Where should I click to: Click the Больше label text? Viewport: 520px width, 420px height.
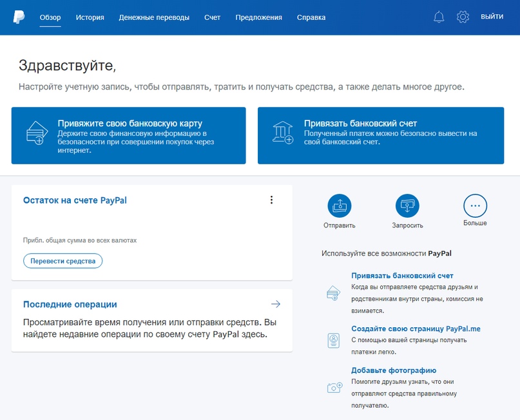click(x=475, y=223)
